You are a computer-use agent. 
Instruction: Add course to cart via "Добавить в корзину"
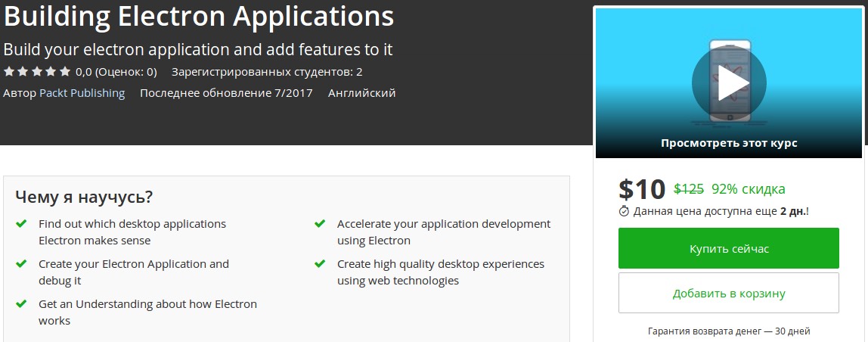coord(728,293)
